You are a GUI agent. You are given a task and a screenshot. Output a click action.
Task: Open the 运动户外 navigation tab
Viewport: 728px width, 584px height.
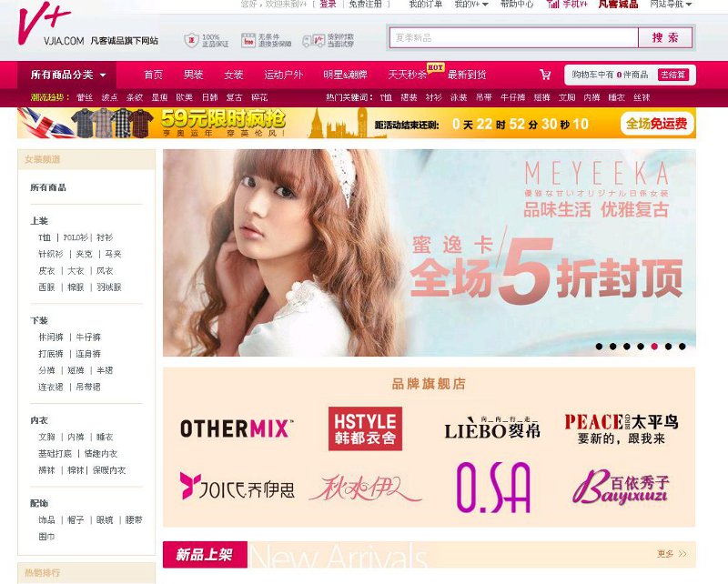[283, 75]
